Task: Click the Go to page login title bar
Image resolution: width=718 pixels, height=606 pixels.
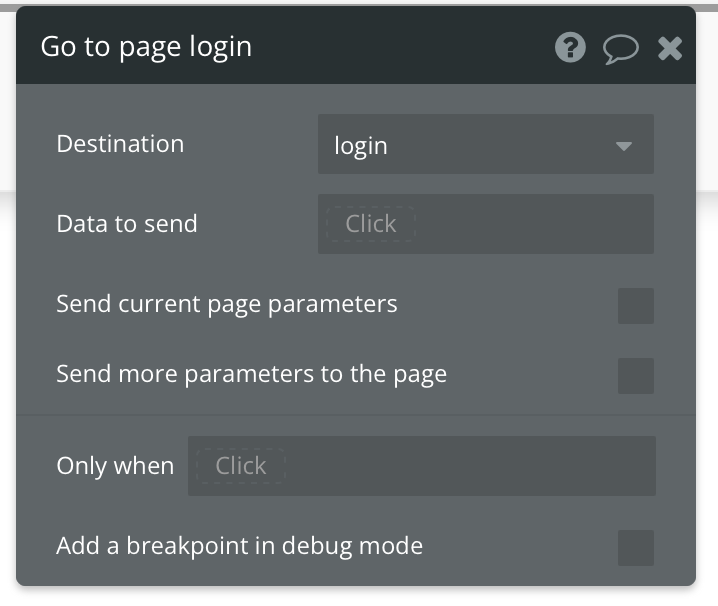Action: click(300, 47)
